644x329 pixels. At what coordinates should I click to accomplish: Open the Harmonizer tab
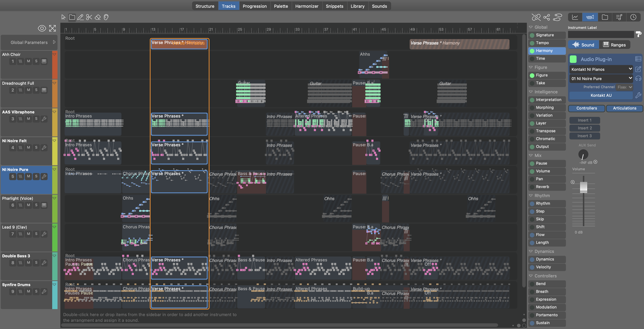click(x=307, y=6)
